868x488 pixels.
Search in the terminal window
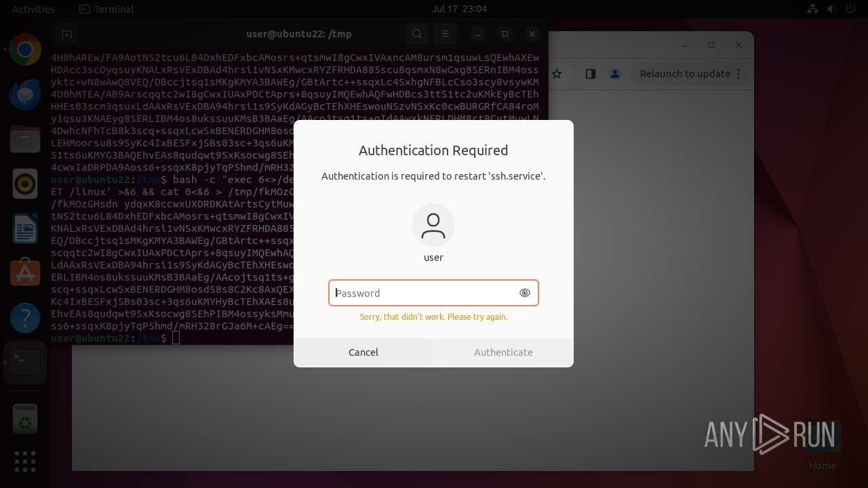417,34
